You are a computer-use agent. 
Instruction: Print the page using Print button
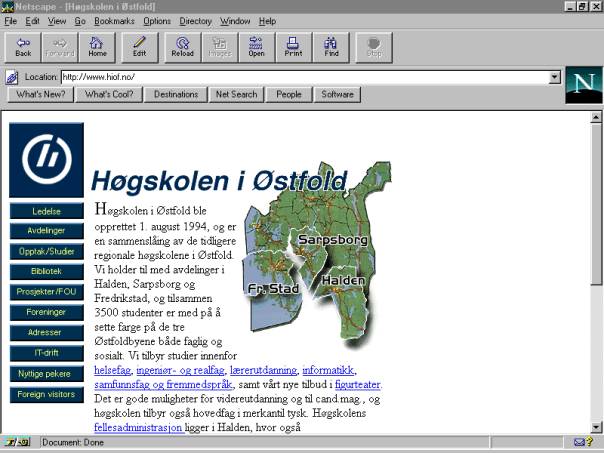(x=294, y=47)
